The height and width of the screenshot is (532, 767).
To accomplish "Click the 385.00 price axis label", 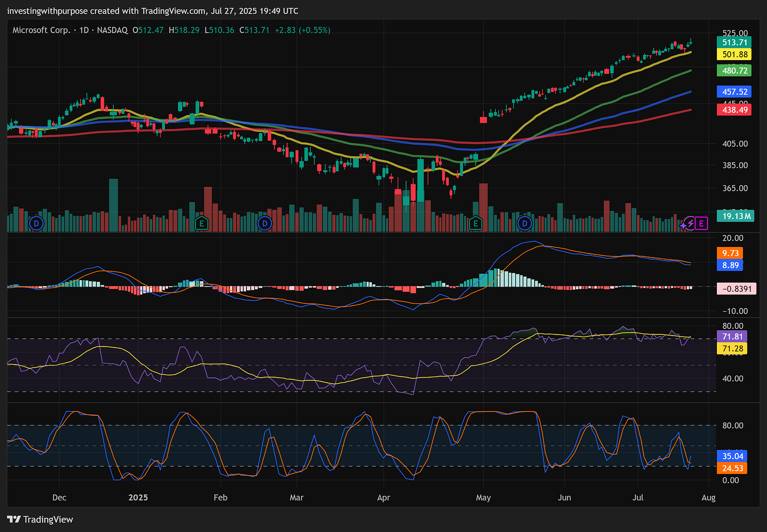I will click(735, 165).
